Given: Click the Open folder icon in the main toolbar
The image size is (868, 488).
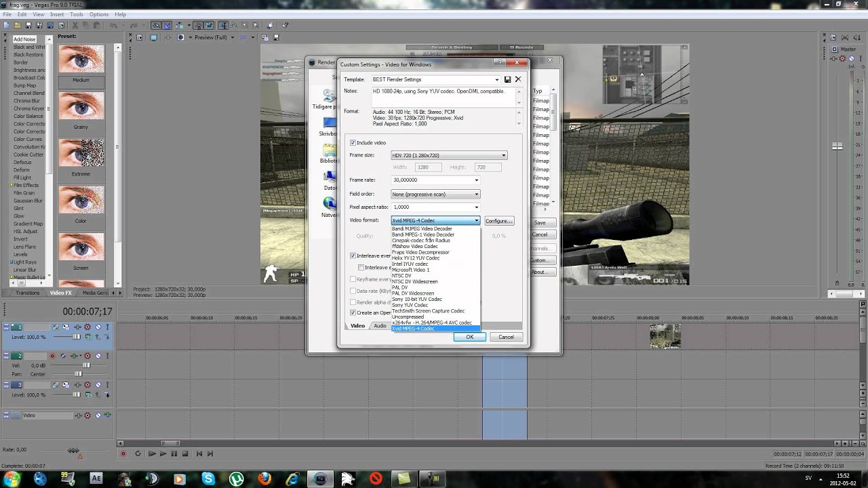Looking at the screenshot, I should point(18,26).
